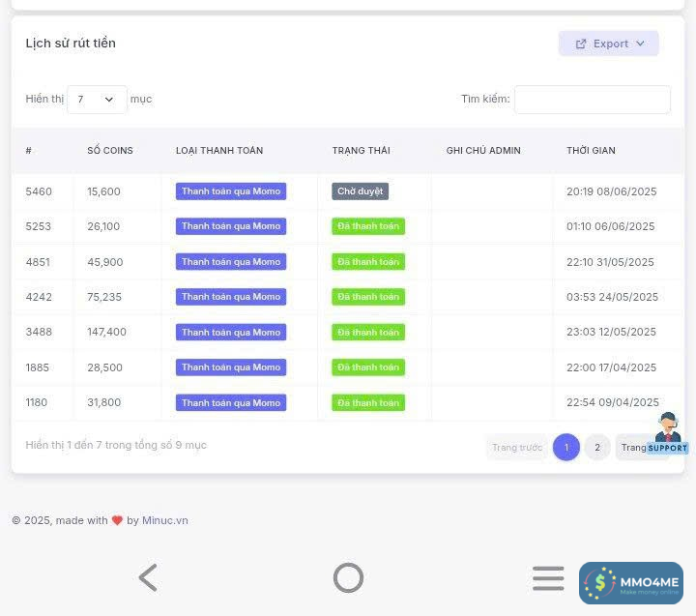Click the MMO4ME logo badge
696x616 pixels.
631,583
